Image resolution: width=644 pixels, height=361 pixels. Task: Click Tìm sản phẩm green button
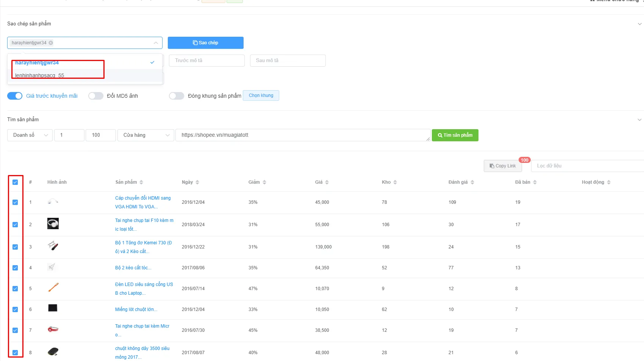(455, 135)
